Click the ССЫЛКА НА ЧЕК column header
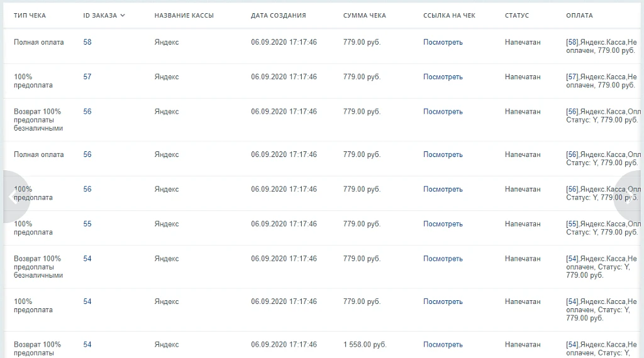 (x=449, y=16)
